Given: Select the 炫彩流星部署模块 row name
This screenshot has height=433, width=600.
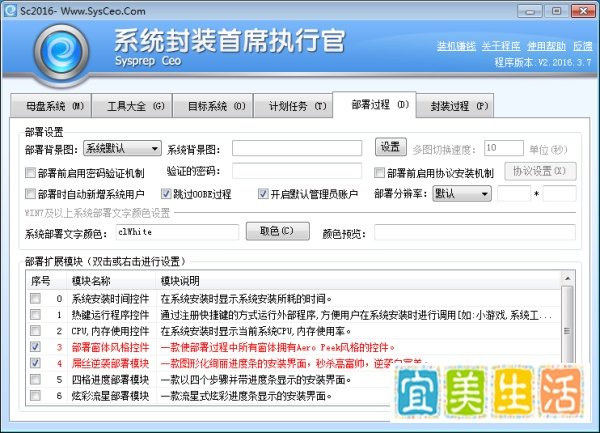Looking at the screenshot, I should pyautogui.click(x=110, y=396).
